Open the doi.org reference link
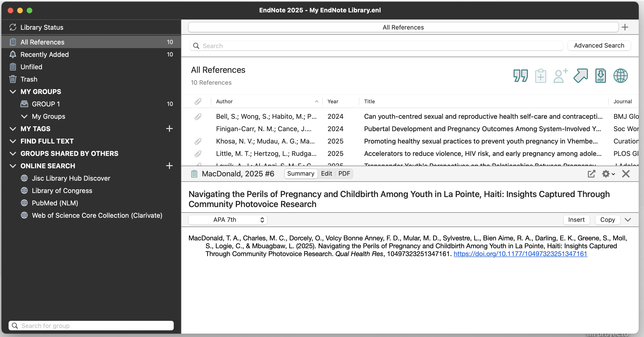 (520, 254)
